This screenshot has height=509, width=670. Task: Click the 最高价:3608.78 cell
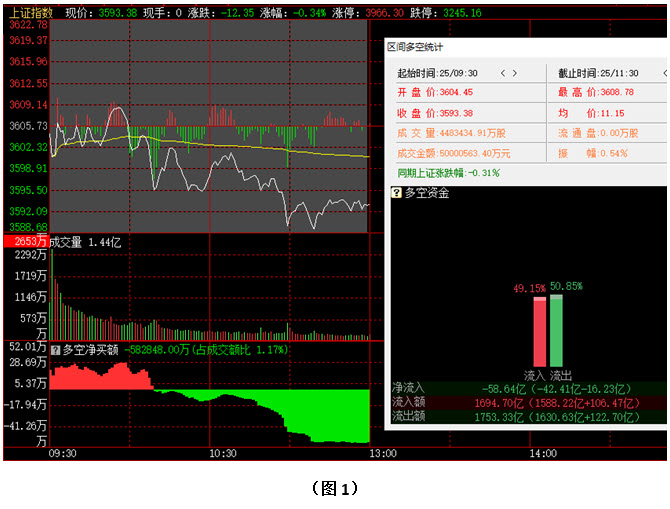[x=596, y=92]
